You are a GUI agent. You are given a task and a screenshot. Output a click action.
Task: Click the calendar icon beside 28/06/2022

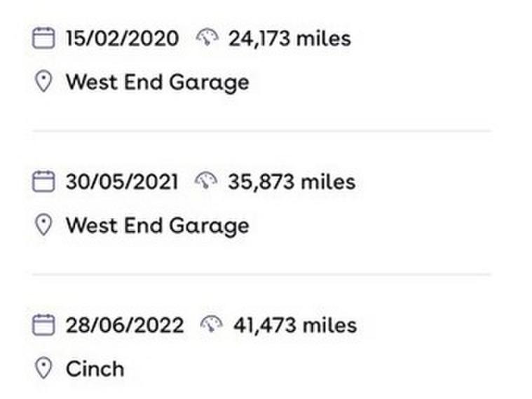click(43, 325)
